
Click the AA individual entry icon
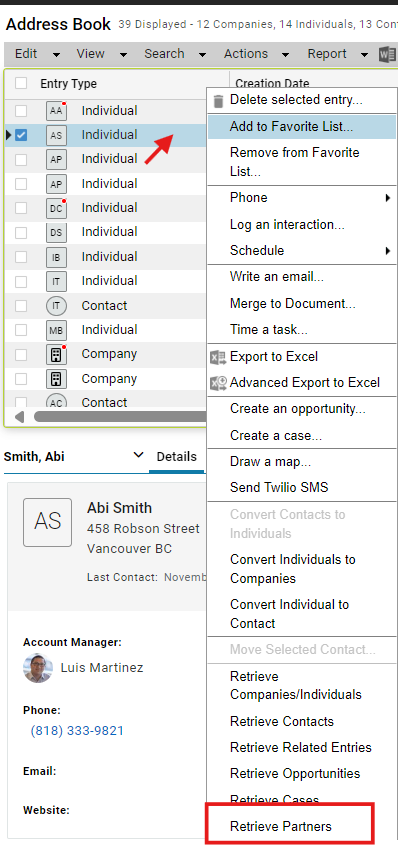pos(57,111)
